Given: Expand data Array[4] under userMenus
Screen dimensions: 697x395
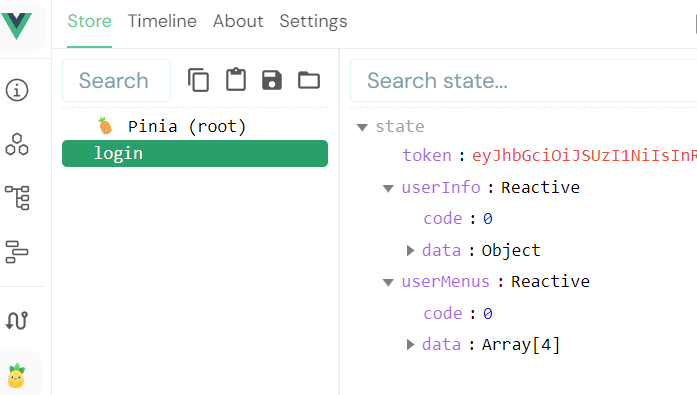Looking at the screenshot, I should pyautogui.click(x=410, y=344).
